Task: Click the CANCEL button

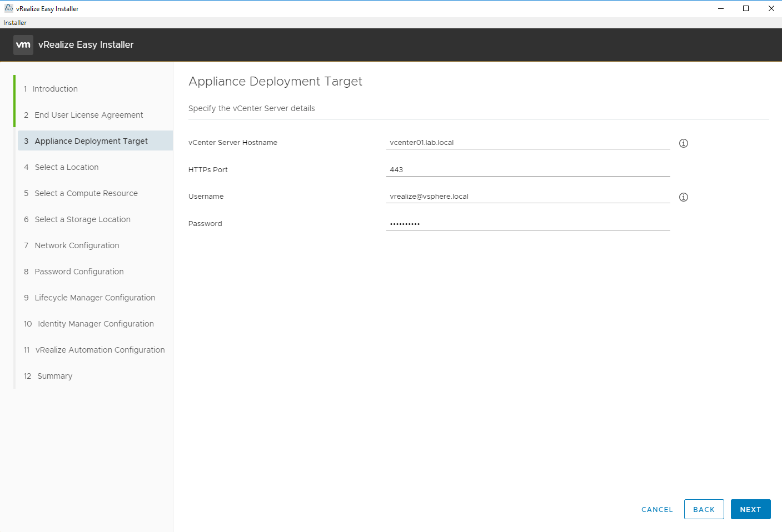Action: pyautogui.click(x=657, y=509)
